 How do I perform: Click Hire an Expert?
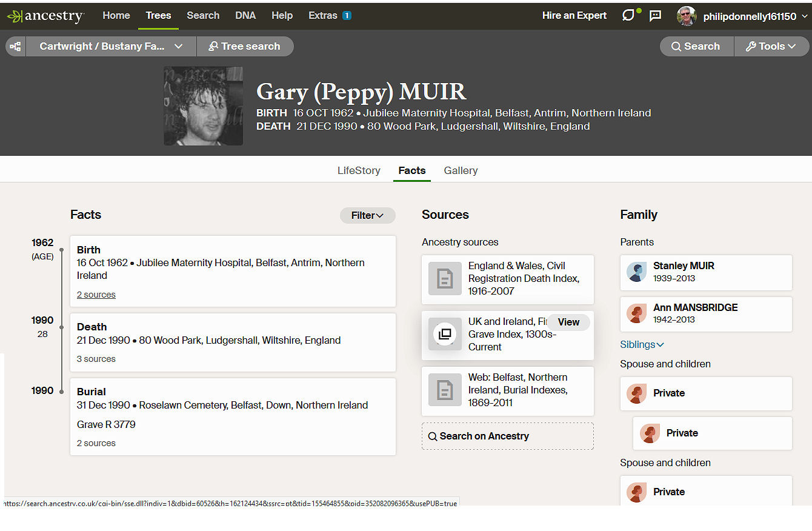click(x=574, y=16)
